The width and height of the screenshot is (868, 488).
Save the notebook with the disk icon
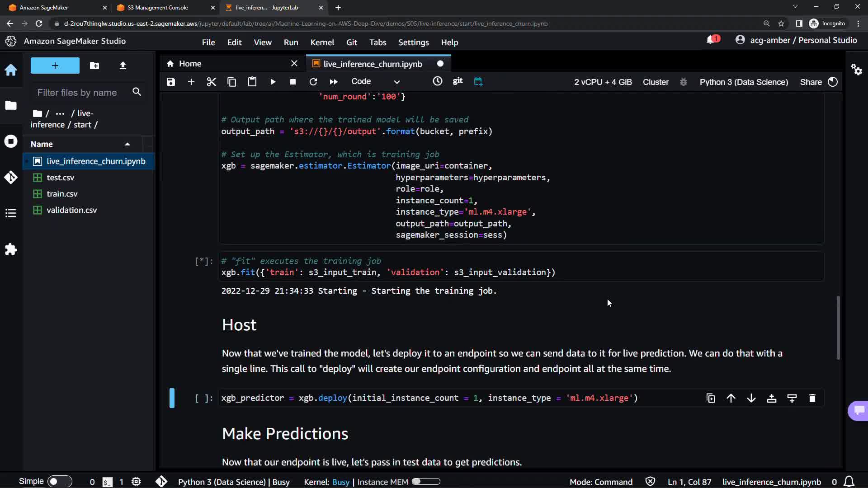tap(170, 82)
